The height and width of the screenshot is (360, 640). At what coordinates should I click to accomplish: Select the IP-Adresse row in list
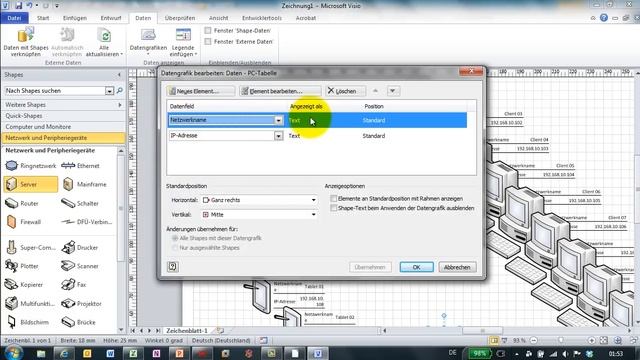coord(317,136)
